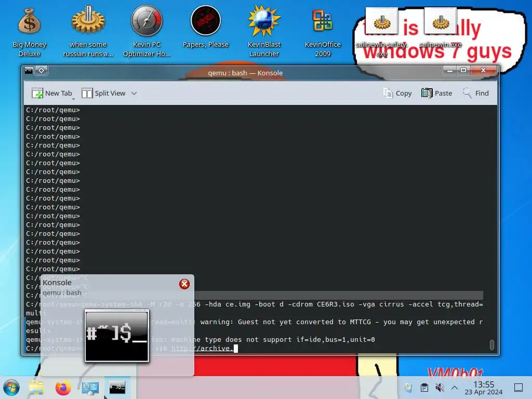Open salinewin.exe desktop file

441,29
